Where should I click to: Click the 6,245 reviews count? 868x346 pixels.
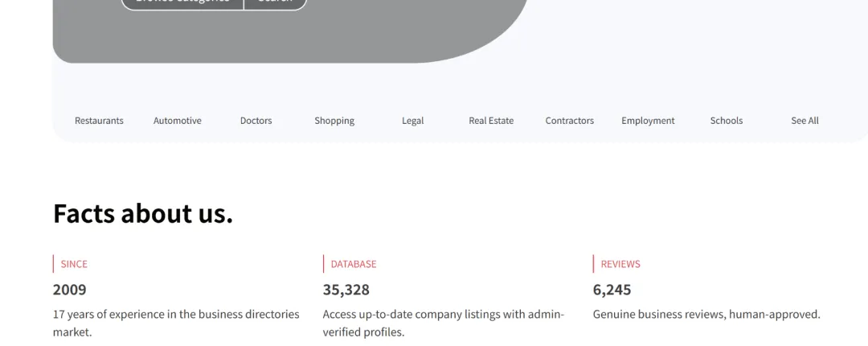coord(612,290)
